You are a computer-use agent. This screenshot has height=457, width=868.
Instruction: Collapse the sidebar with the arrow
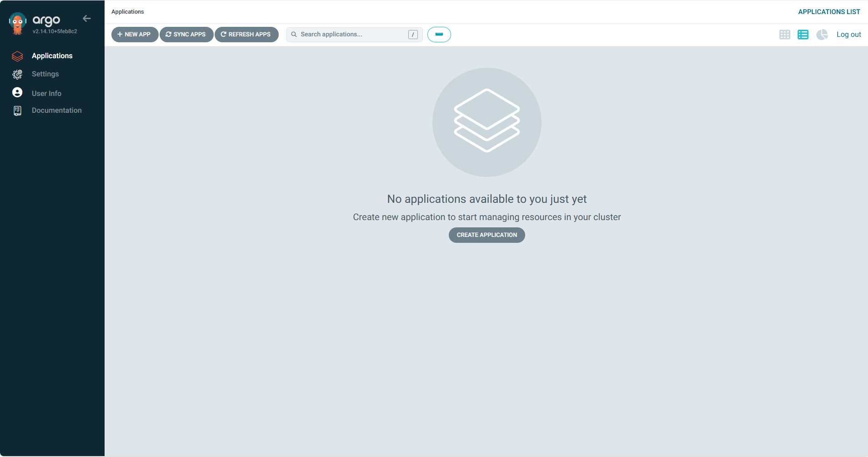(87, 19)
